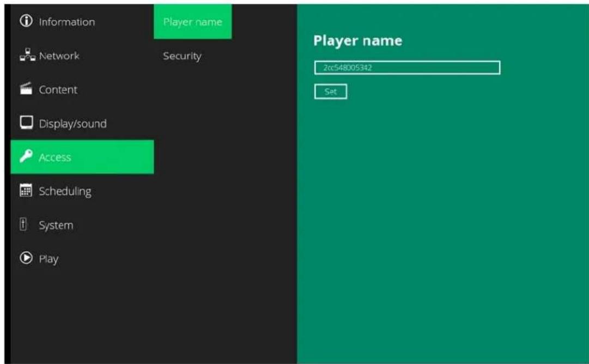Click the Player name text field

coord(407,68)
